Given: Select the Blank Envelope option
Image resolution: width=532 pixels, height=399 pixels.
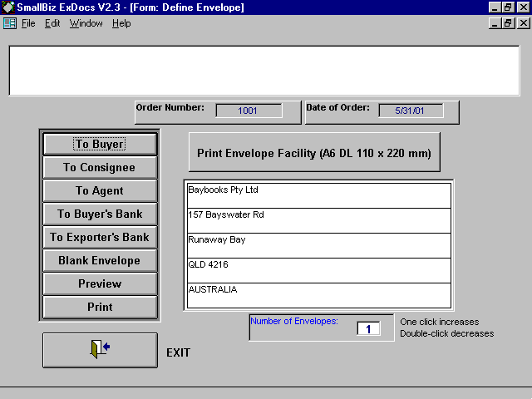Looking at the screenshot, I should (100, 260).
